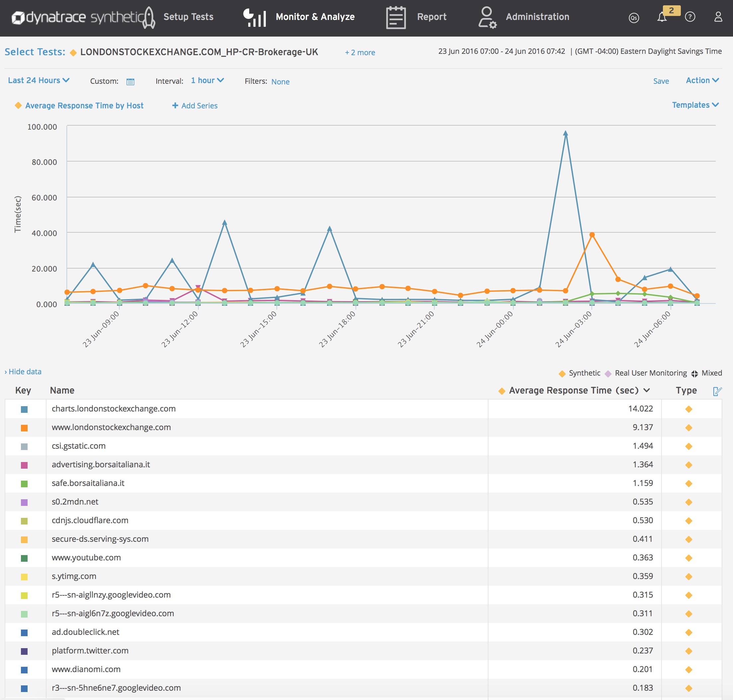This screenshot has height=700, width=733.
Task: Expand the Last 24 Hours dropdown
Action: [39, 80]
